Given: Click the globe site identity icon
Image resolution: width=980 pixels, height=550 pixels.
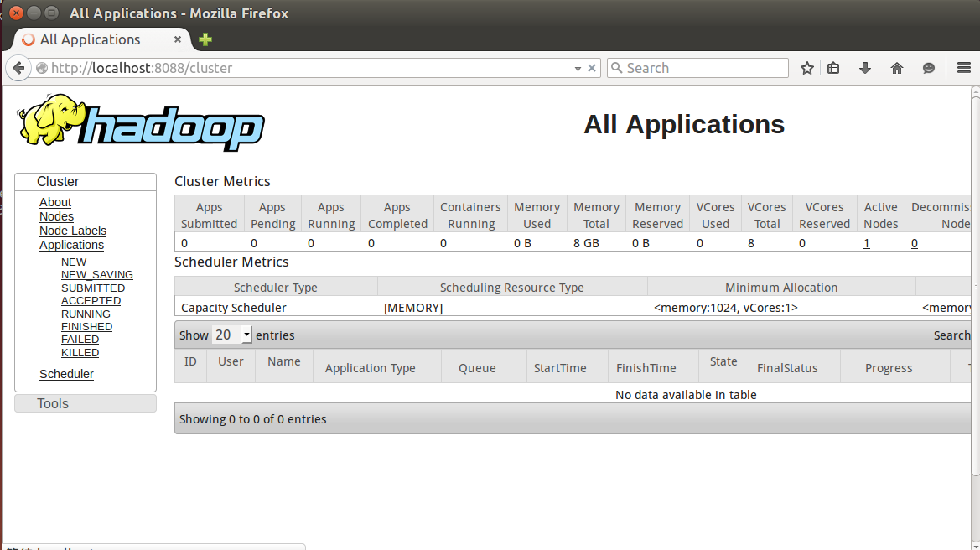Looking at the screenshot, I should 42,68.
